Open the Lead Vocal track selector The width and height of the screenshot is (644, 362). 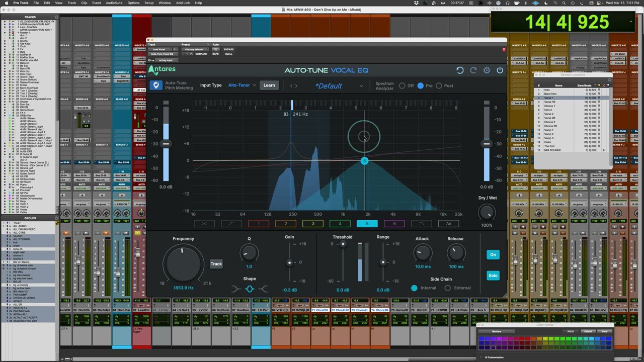(160, 49)
